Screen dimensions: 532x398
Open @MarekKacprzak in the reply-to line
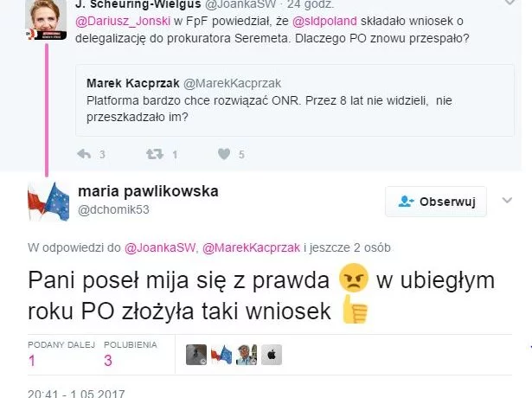pos(252,247)
